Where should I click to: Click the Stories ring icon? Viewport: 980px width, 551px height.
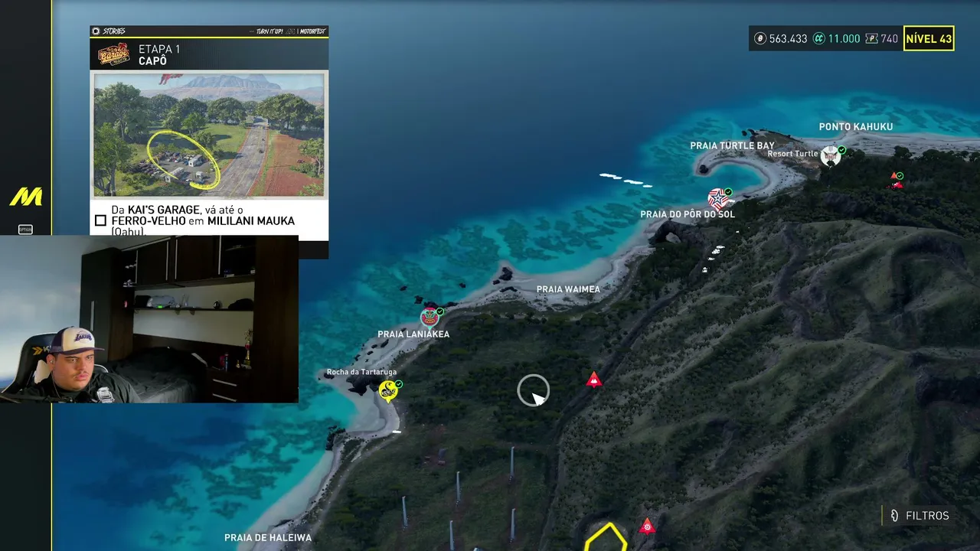pos(96,31)
